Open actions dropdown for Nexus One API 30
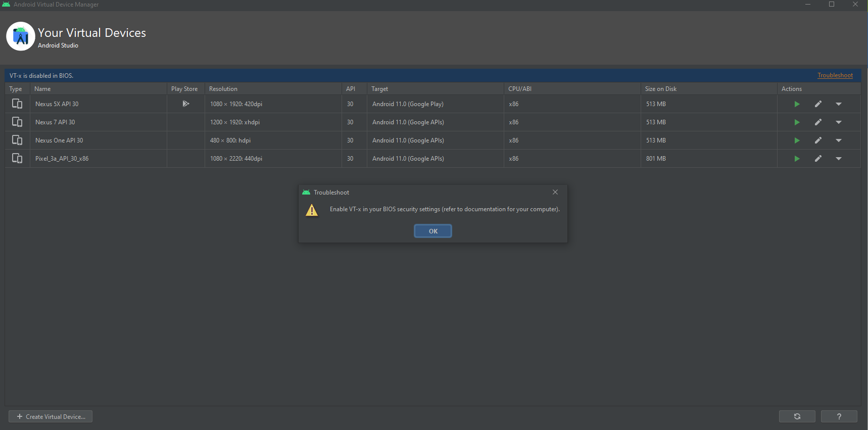 point(839,140)
